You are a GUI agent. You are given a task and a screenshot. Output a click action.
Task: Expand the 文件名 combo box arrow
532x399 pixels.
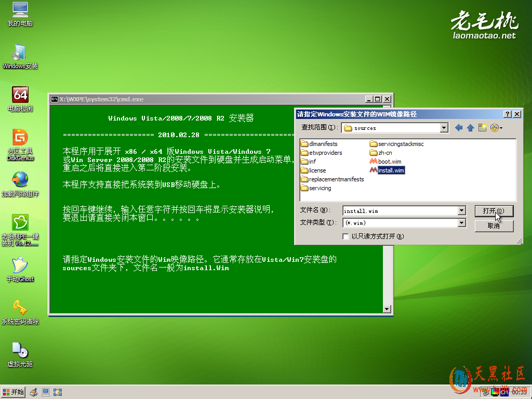[461, 210]
